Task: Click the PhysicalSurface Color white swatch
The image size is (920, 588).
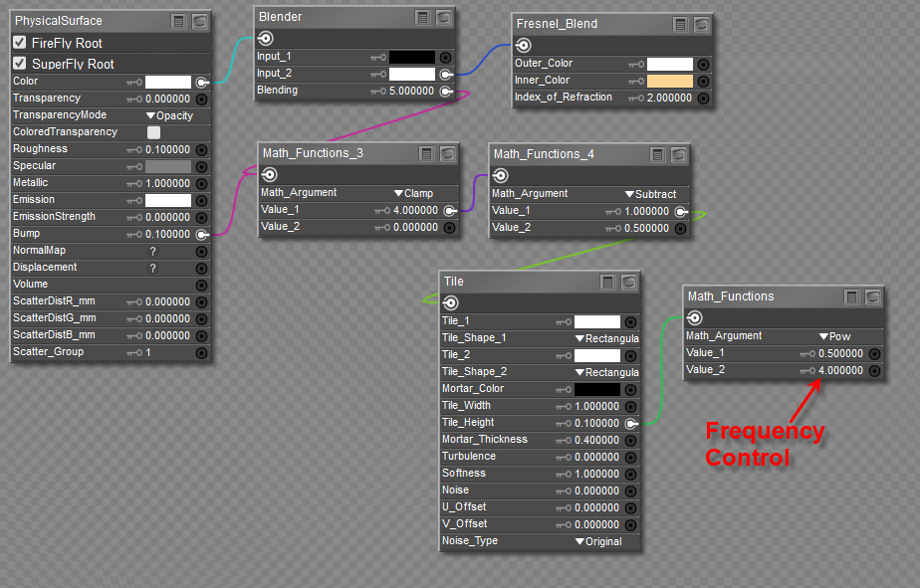Action: (x=168, y=82)
